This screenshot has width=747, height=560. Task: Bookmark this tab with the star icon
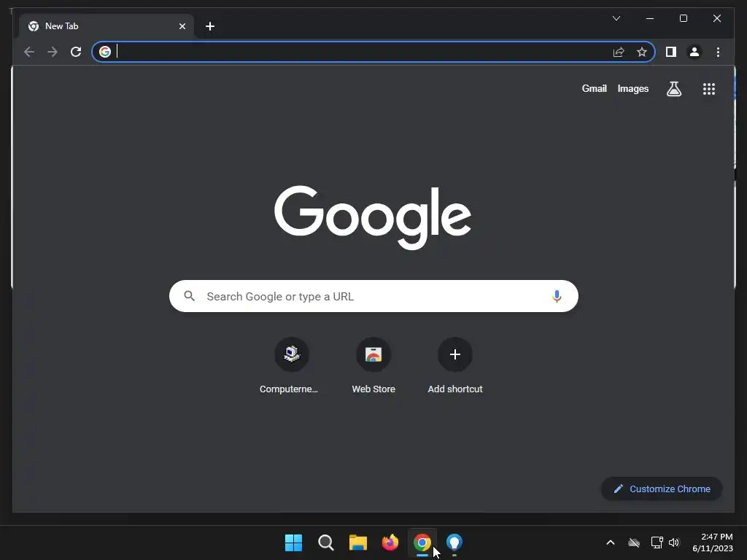click(x=642, y=52)
